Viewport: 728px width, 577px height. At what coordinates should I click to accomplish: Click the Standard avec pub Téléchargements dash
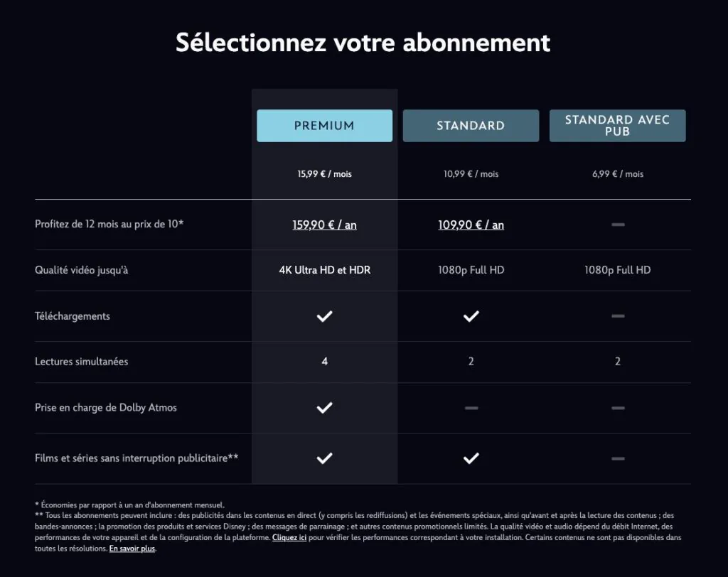tap(617, 316)
